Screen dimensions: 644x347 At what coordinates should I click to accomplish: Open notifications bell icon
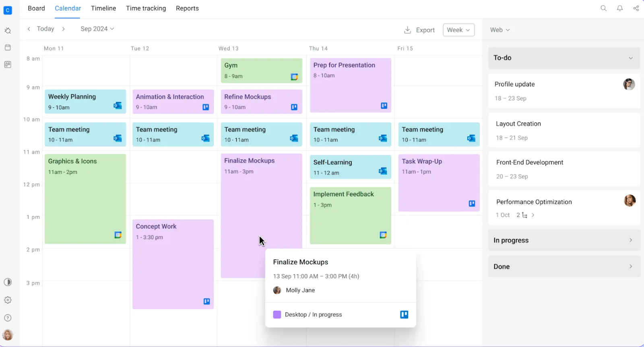click(620, 8)
